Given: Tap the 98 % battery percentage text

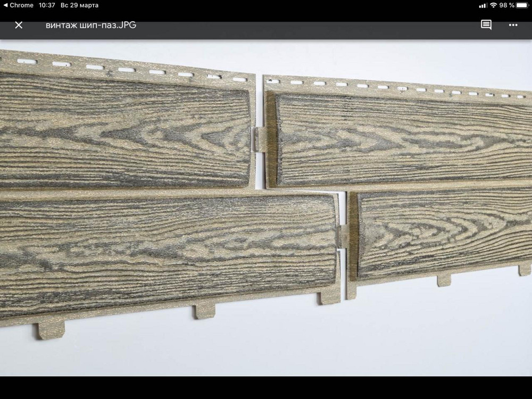Looking at the screenshot, I should click(506, 5).
